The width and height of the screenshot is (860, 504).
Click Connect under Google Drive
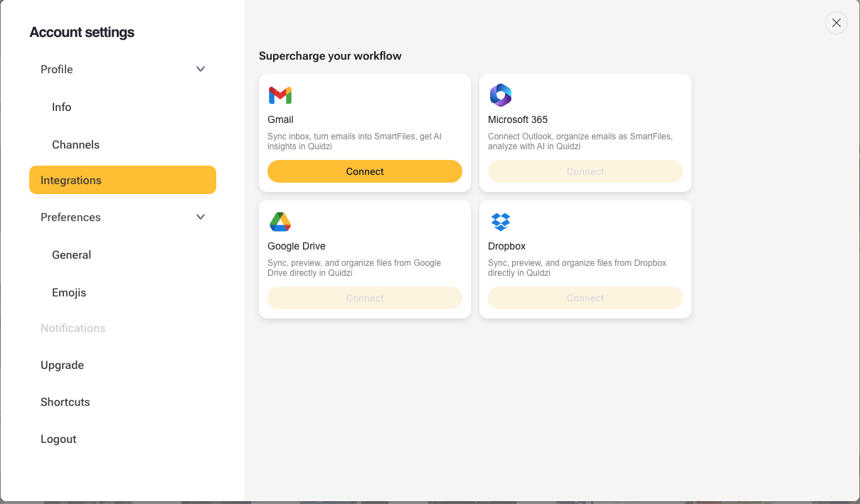[x=365, y=298]
